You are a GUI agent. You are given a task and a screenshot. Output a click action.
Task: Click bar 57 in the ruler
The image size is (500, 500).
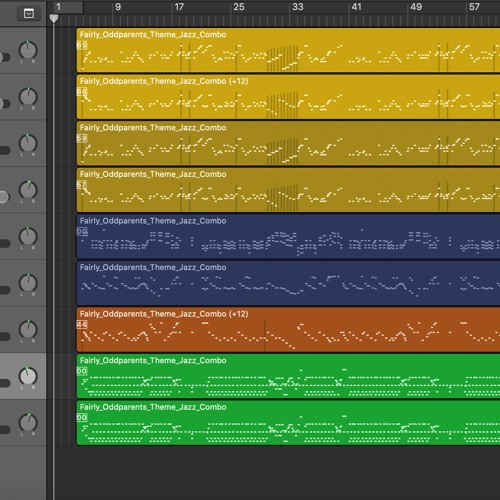tap(474, 7)
